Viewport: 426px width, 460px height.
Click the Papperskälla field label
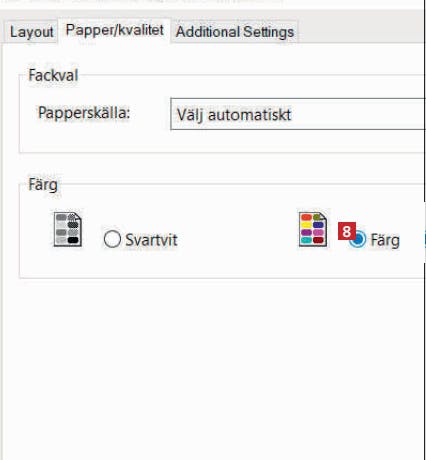(x=84, y=112)
